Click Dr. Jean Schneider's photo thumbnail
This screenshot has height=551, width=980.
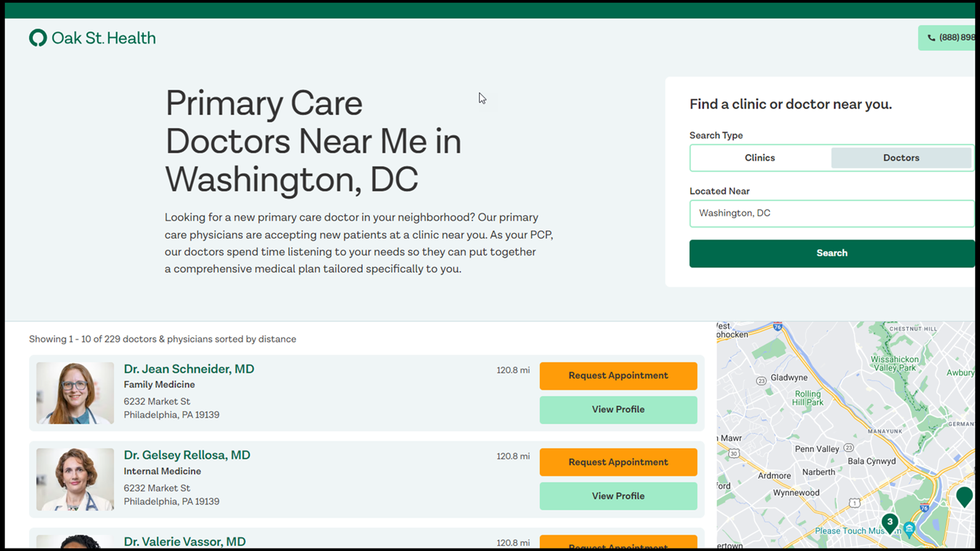[75, 393]
